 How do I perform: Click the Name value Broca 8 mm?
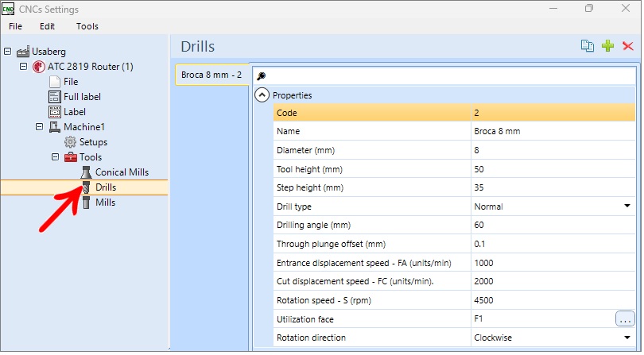point(553,131)
